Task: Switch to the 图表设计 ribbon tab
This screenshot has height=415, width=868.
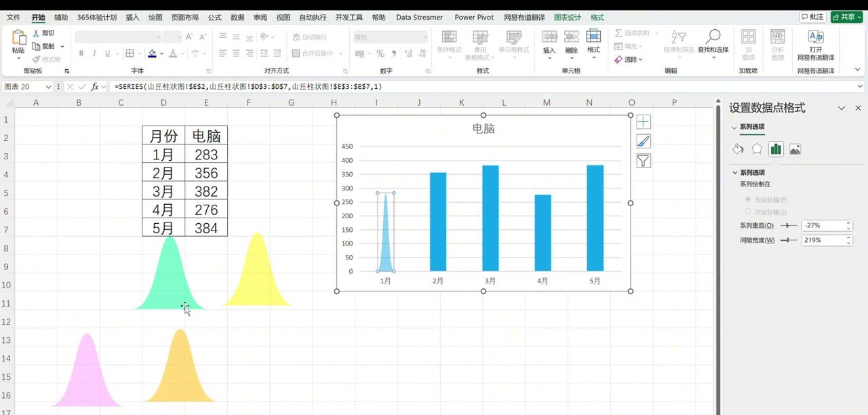Action: tap(568, 17)
